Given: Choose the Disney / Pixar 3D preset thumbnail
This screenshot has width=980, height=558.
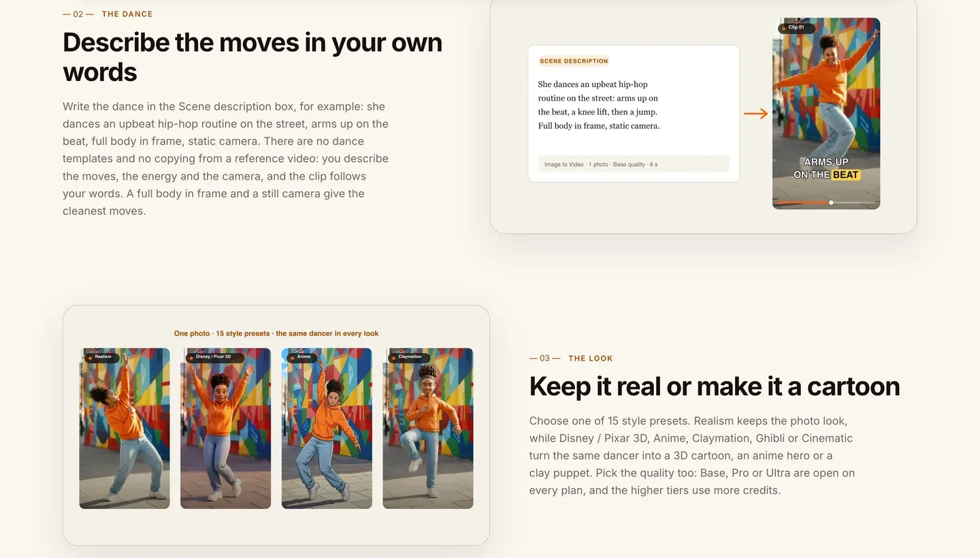Looking at the screenshot, I should pos(225,429).
